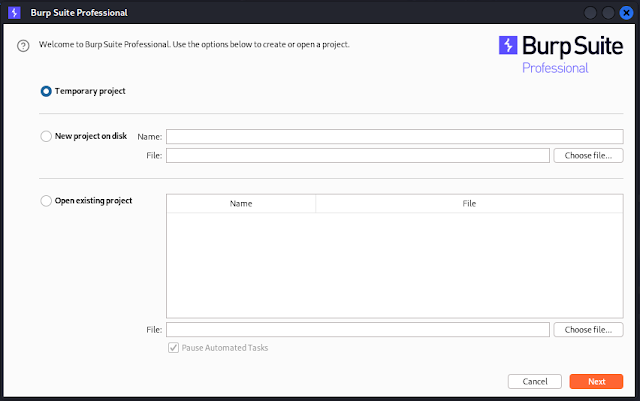The height and width of the screenshot is (401, 640).
Task: Sort the projects table by Name column
Action: [x=241, y=203]
